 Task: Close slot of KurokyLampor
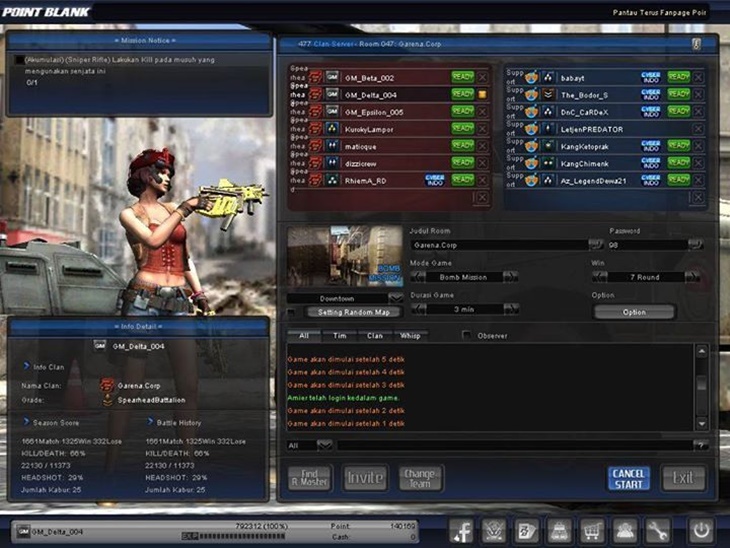[x=483, y=129]
